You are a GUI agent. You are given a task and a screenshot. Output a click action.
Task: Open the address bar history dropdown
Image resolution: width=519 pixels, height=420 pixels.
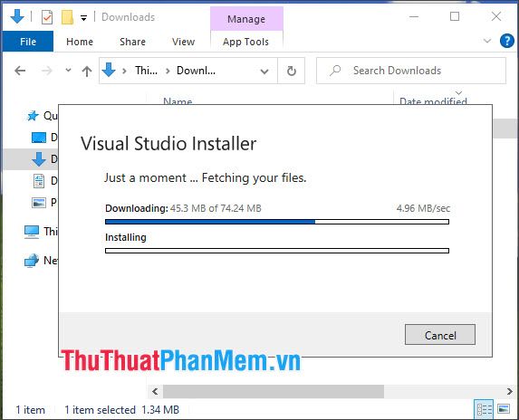click(264, 72)
